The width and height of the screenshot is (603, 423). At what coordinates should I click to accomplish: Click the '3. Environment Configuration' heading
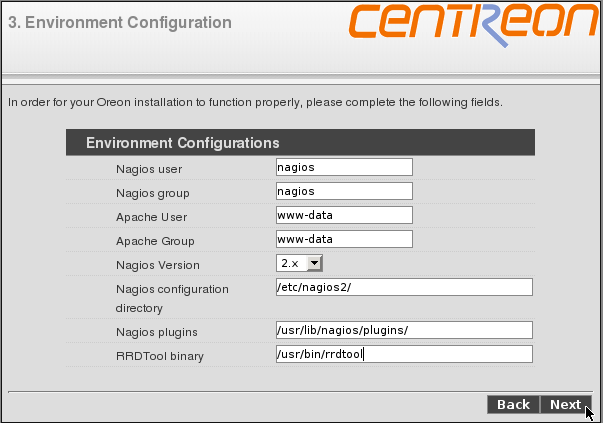click(x=120, y=22)
